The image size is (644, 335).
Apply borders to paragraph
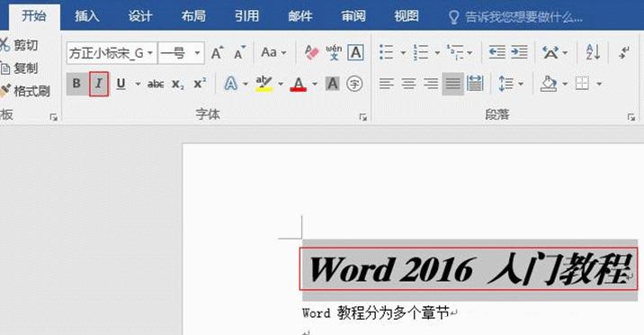point(583,84)
